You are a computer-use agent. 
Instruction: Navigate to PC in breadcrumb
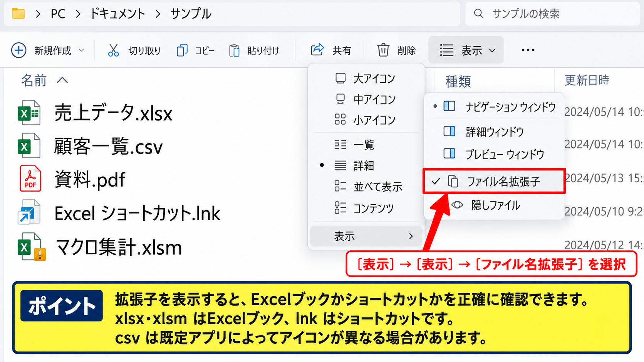tap(58, 14)
